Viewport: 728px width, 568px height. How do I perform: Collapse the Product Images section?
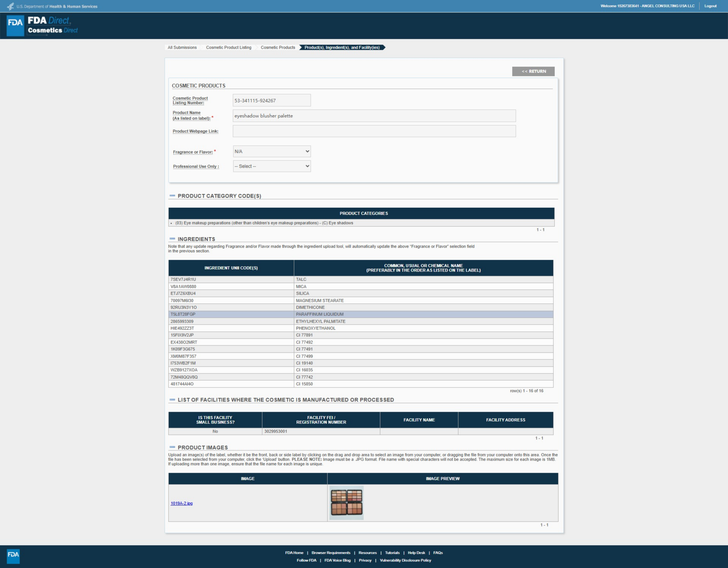click(172, 447)
